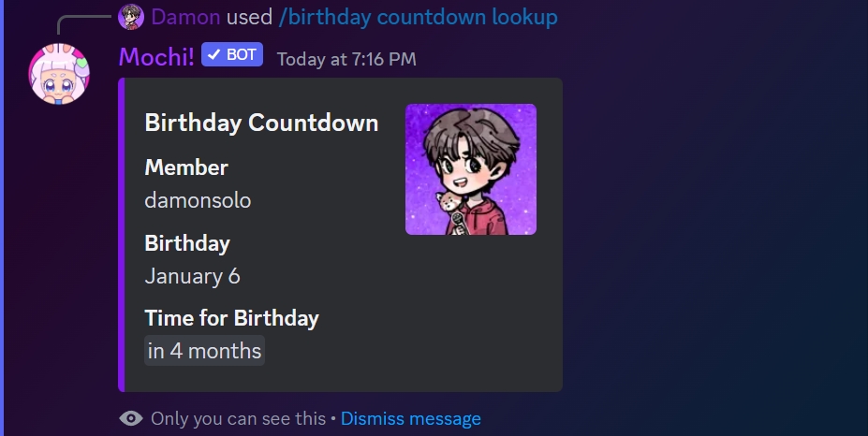Click the verified checkmark in the BOT tag
The image size is (868, 436).
(213, 55)
